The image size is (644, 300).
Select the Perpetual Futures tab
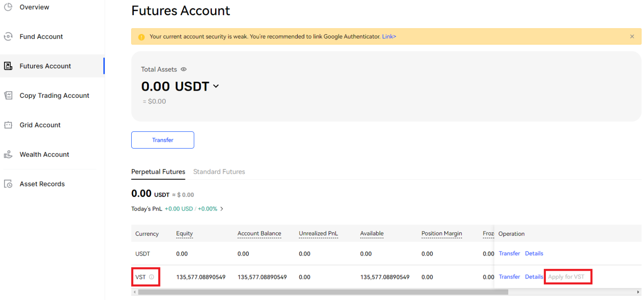pyautogui.click(x=158, y=171)
